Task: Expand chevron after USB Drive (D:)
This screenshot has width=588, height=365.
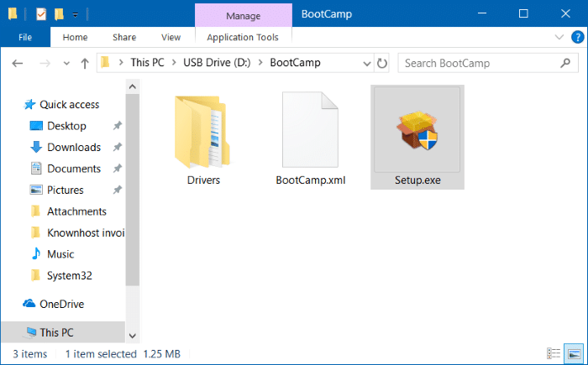Action: 260,63
